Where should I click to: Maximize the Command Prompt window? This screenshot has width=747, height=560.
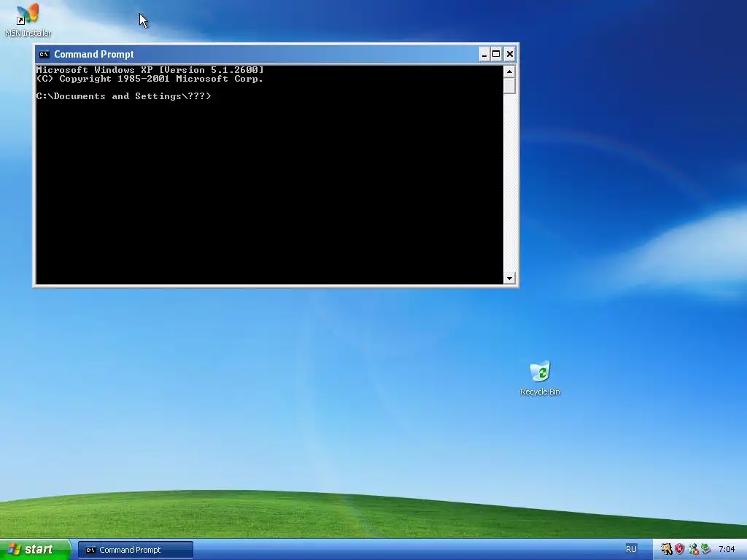pos(496,54)
